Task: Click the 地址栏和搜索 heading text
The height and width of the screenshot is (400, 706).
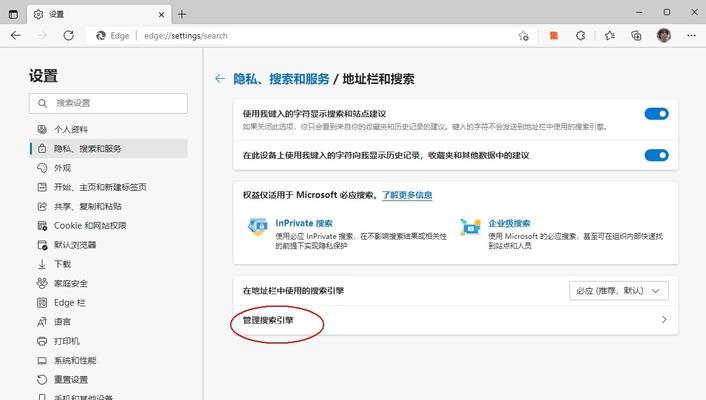Action: click(x=379, y=79)
